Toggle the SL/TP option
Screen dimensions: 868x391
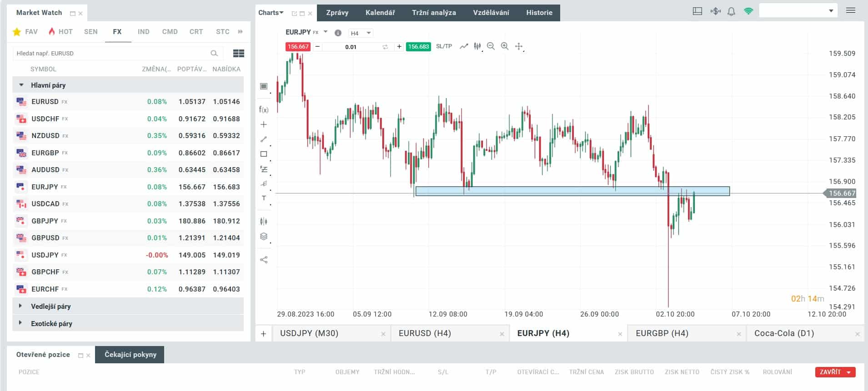[444, 46]
